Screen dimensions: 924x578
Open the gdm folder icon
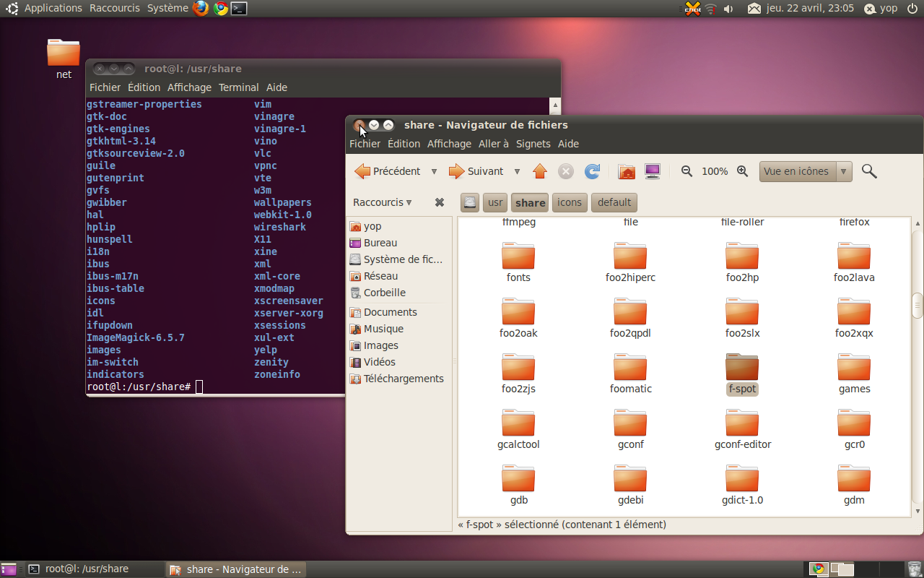[x=854, y=478]
